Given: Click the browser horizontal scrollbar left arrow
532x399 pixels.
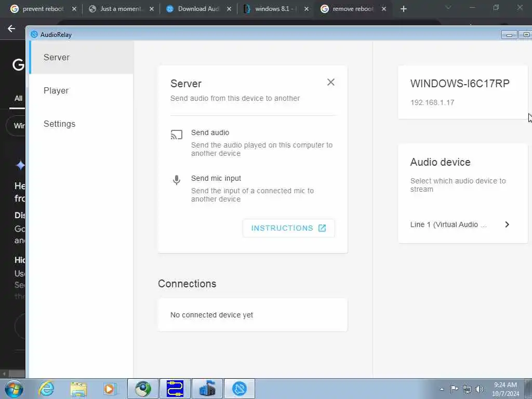Looking at the screenshot, I should 4,374.
